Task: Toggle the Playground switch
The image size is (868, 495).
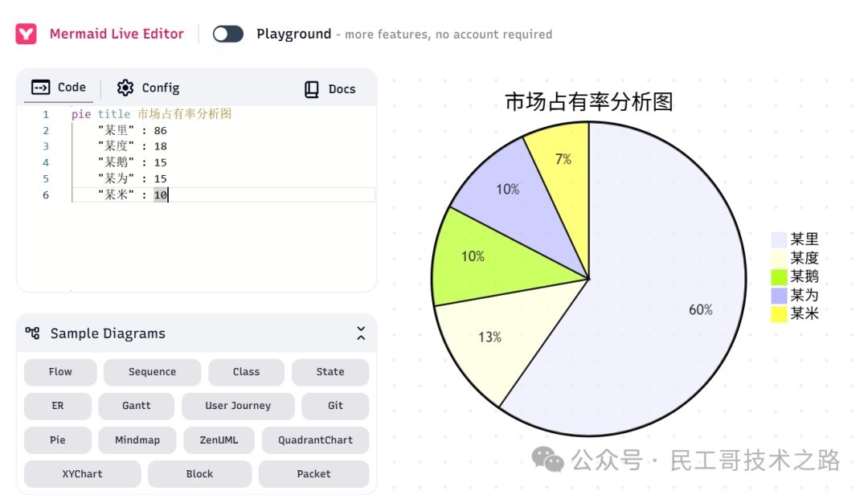Action: pos(228,34)
